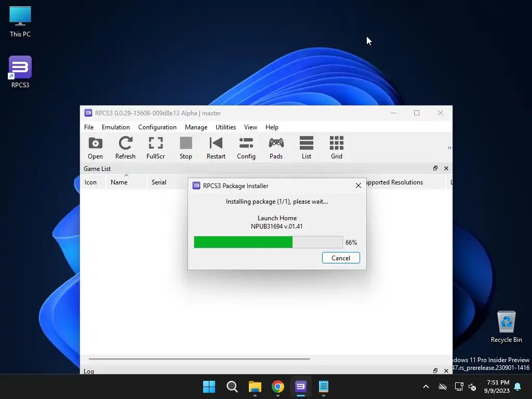Open File Explorer from taskbar
The height and width of the screenshot is (399, 532).
click(x=255, y=387)
